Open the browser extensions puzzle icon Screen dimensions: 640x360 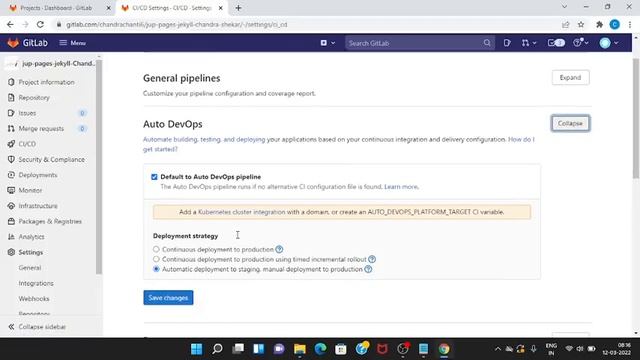click(599, 24)
